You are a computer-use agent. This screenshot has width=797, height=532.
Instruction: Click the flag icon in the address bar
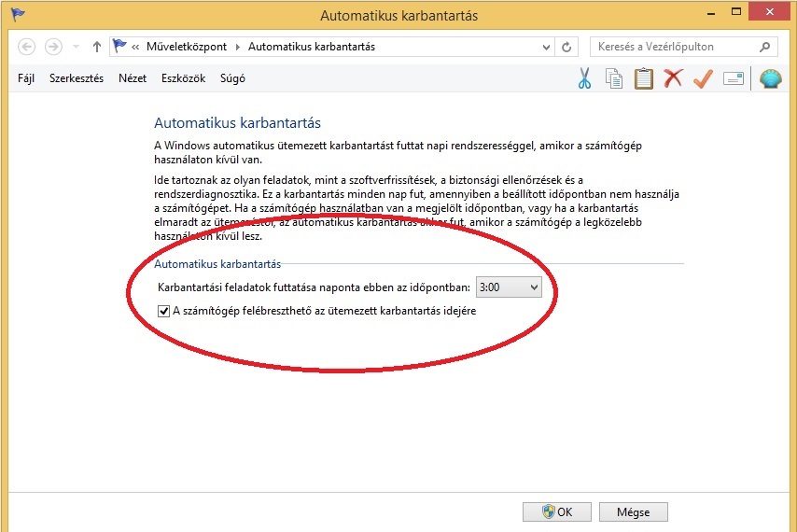119,46
